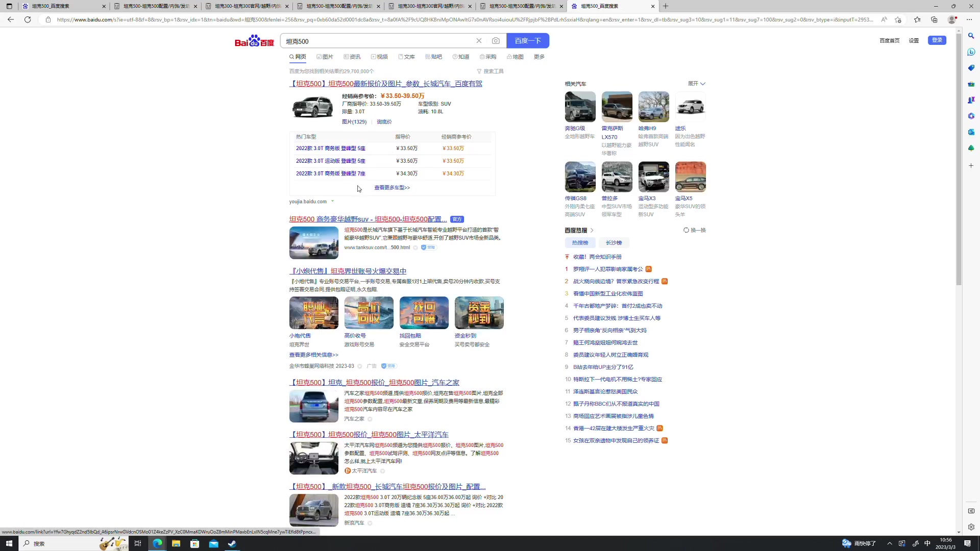Open 坦克500 太平洋汽车 result title
The width and height of the screenshot is (980, 551).
coord(369,435)
